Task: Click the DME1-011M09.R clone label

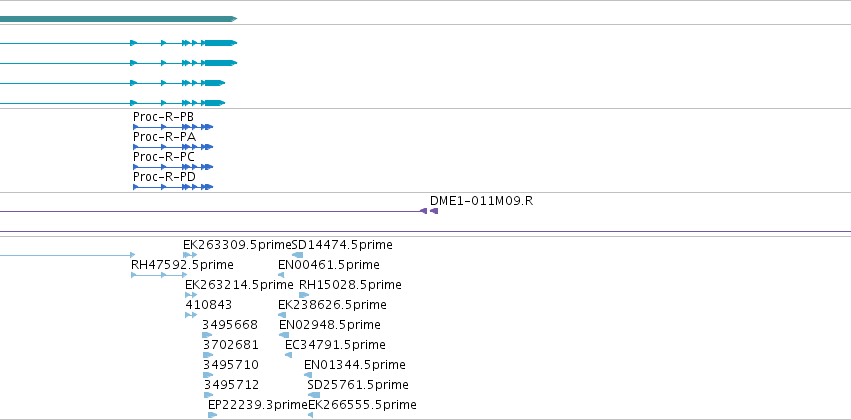Action: [481, 201]
